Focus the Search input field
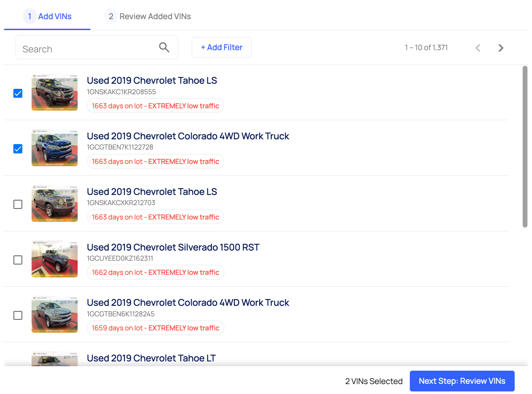 [97, 47]
